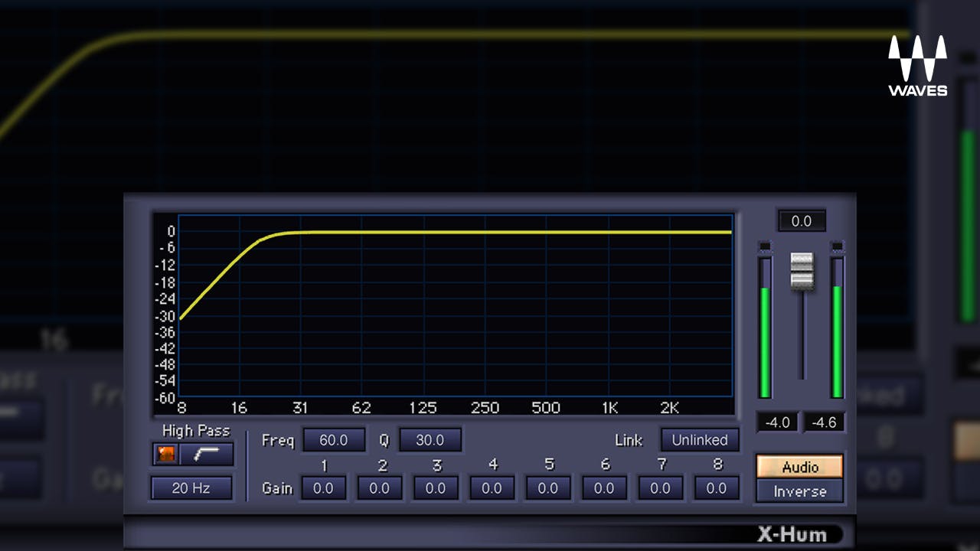The width and height of the screenshot is (980, 551).
Task: Reset the left peak readout showing -4.0
Action: click(x=778, y=422)
